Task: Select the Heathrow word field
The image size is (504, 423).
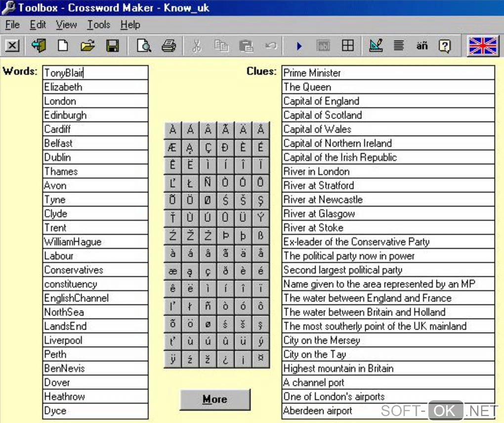Action: 95,397
